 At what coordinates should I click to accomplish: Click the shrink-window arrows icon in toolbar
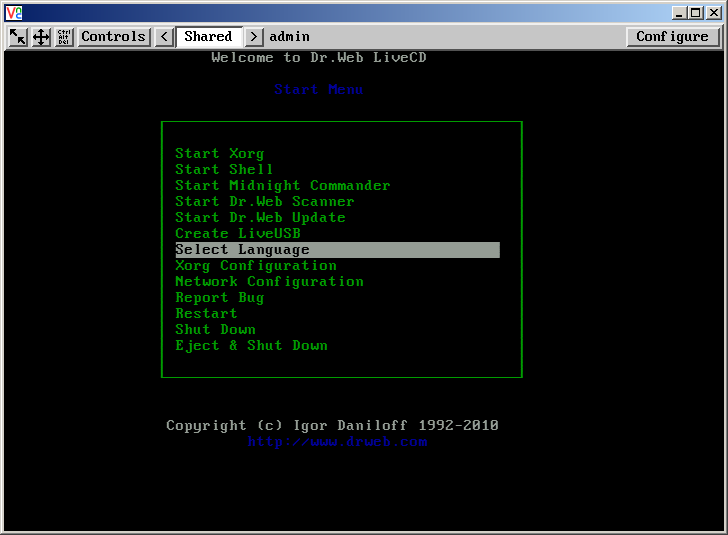18,37
